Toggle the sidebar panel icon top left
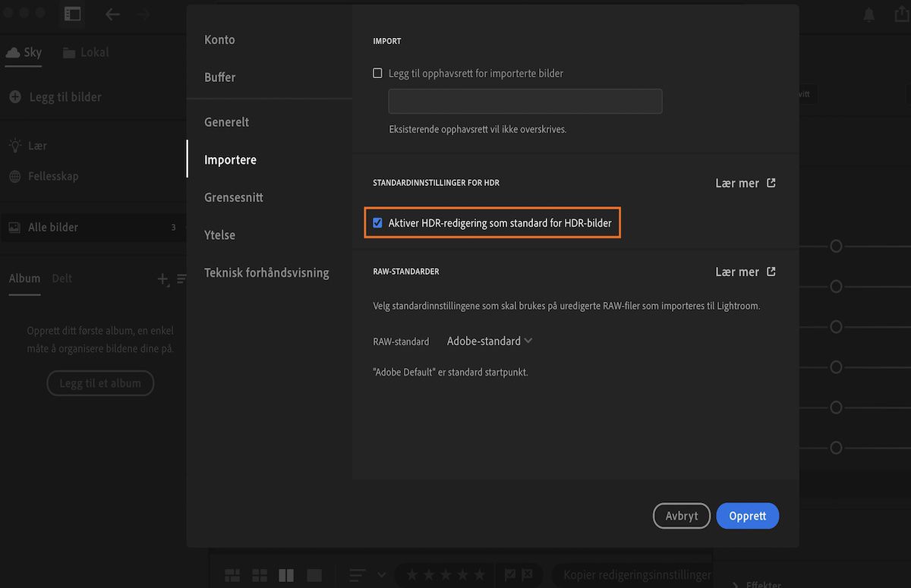Screen dimensions: 911x588 pyautogui.click(x=72, y=14)
